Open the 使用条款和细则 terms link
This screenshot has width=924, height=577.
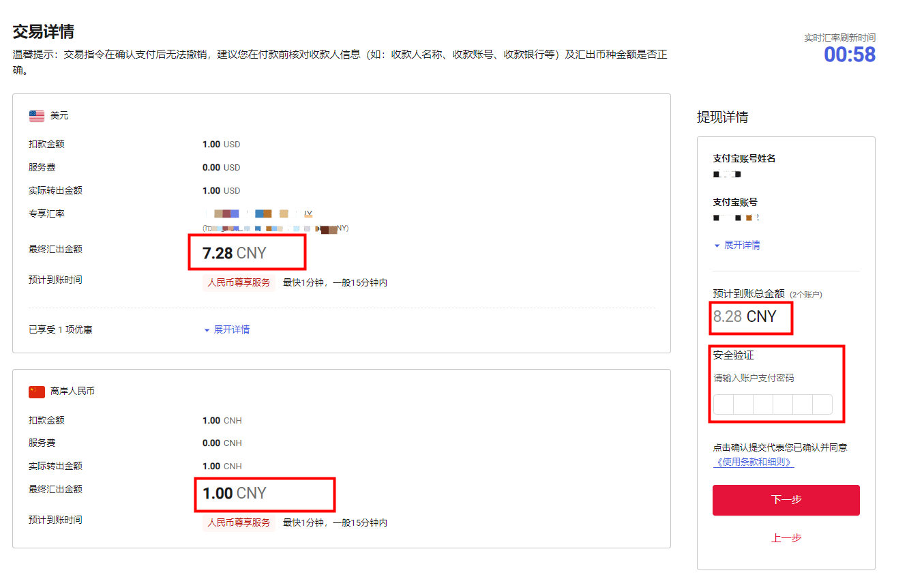click(x=754, y=460)
